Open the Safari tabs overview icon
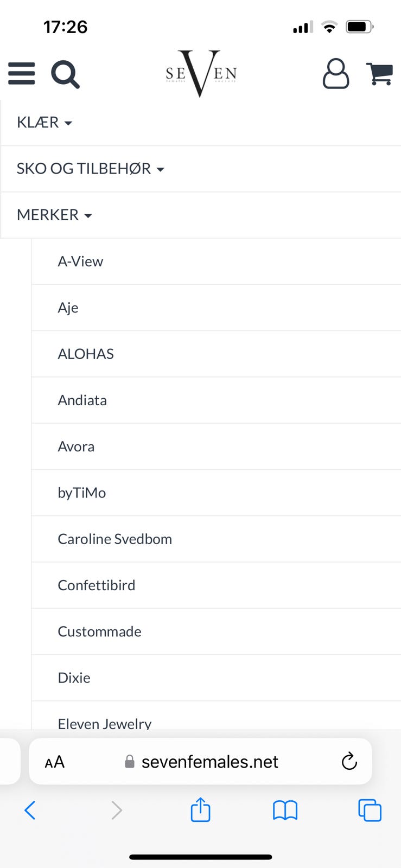The image size is (401, 868). point(370,810)
